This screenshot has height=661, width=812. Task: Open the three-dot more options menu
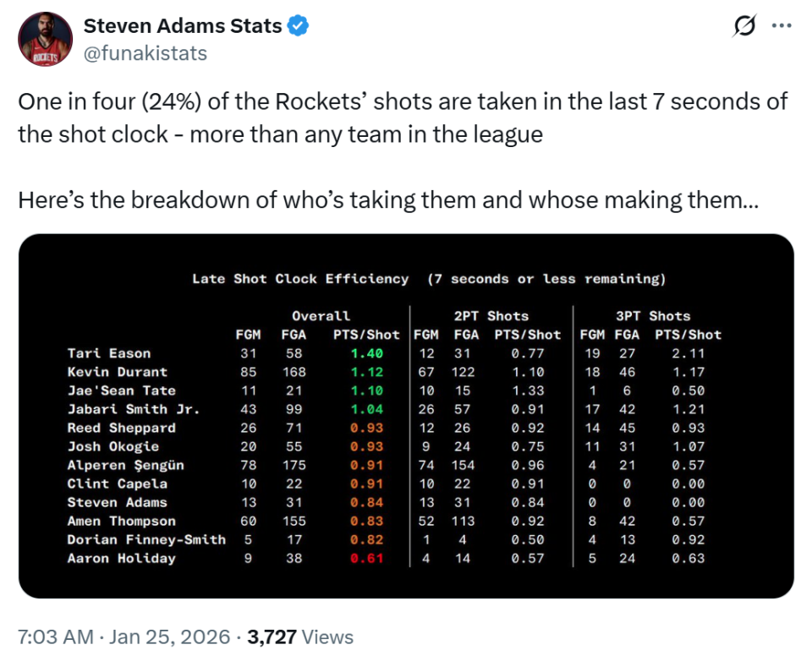pyautogui.click(x=781, y=26)
